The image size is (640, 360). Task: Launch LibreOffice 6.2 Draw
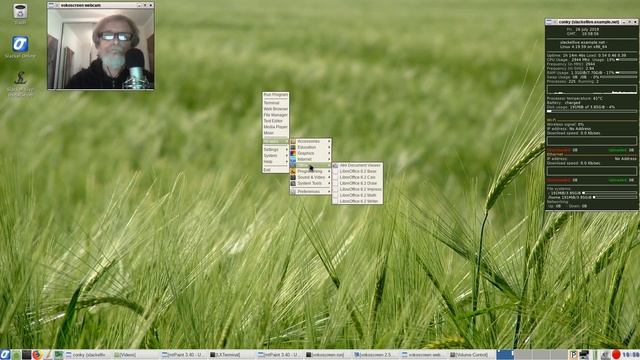357,183
